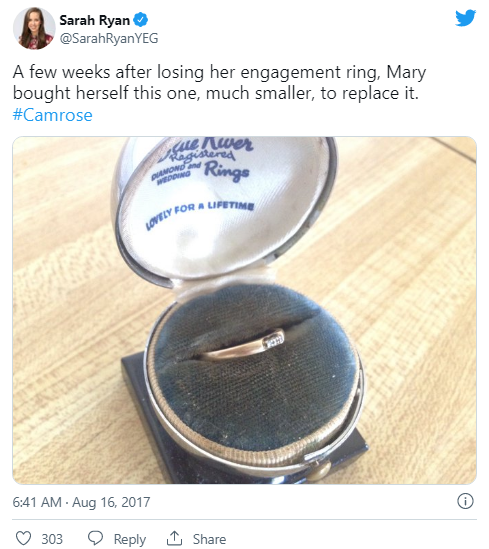Image resolution: width=489 pixels, height=549 pixels.
Task: Open the tweet info circle icon
Action: pos(466,501)
